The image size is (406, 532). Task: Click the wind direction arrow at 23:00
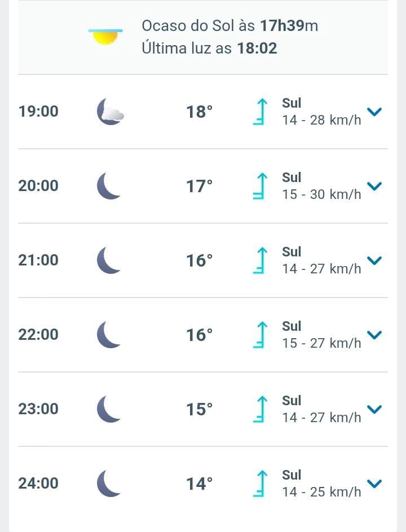(x=260, y=409)
